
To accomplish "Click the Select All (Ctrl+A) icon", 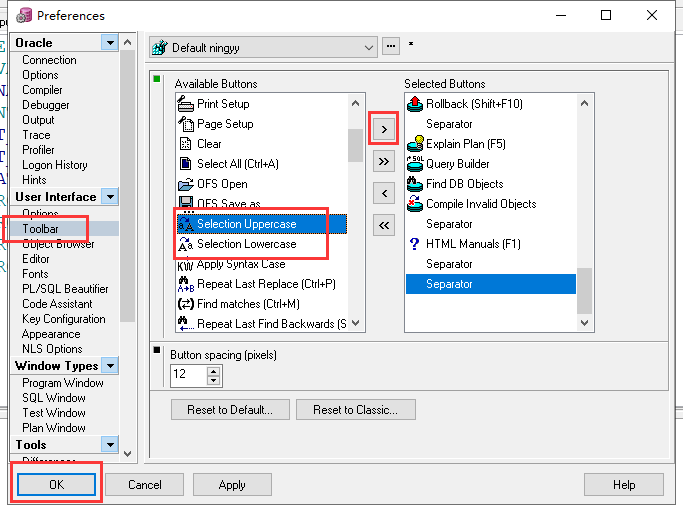I will click(x=186, y=164).
